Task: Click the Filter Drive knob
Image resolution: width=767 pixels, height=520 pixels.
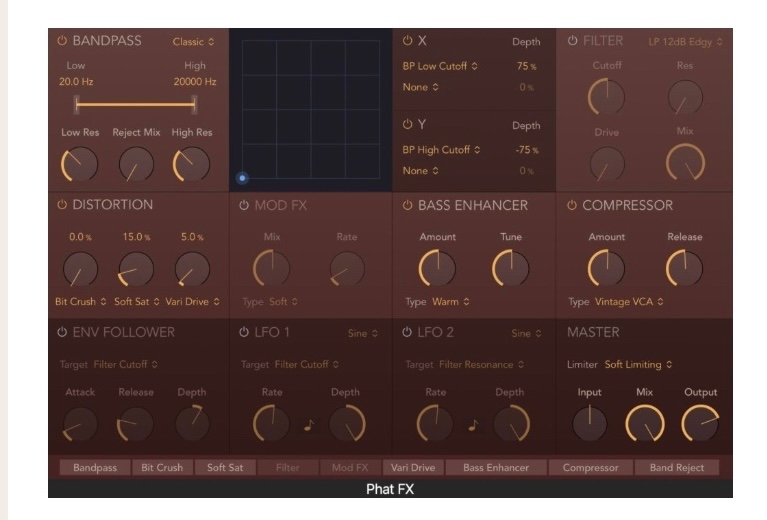Action: pos(607,164)
